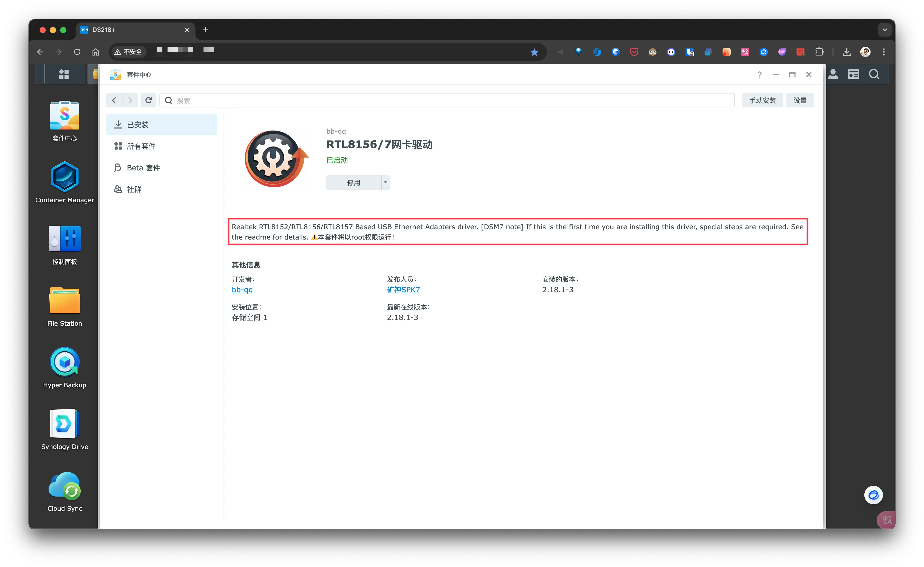This screenshot has height=567, width=924.
Task: Open the DSM user account icon
Action: coord(833,74)
